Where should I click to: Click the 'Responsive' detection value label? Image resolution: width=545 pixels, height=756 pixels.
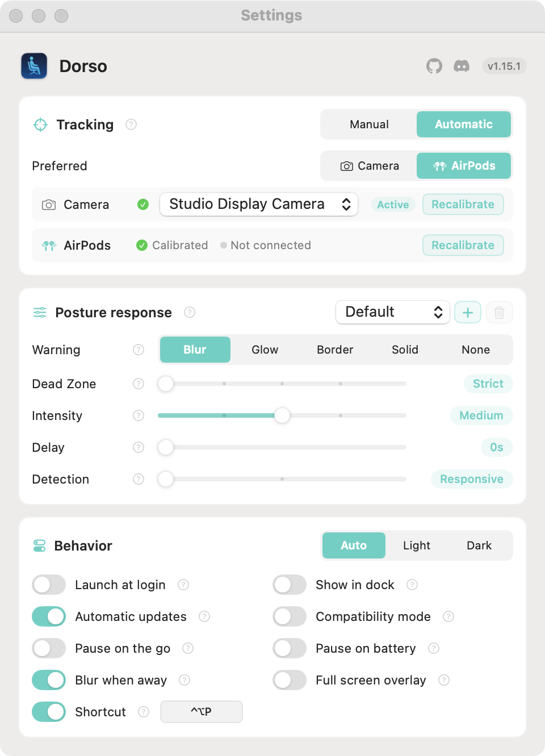pyautogui.click(x=472, y=479)
